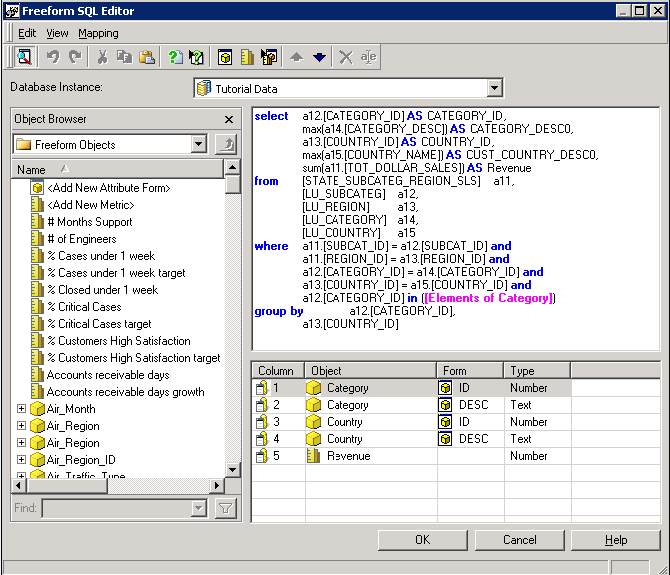Open the Database Instance dropdown
This screenshot has height=575, width=670.
[494, 88]
